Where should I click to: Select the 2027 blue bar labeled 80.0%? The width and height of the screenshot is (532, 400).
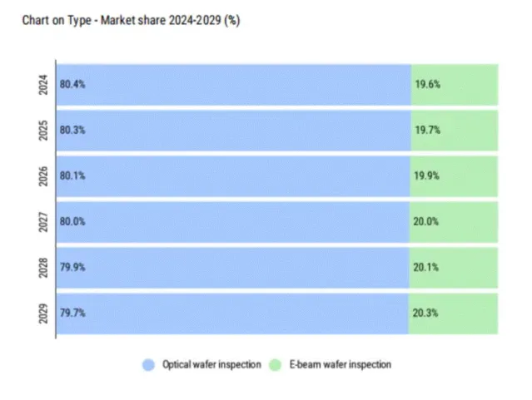[233, 222]
